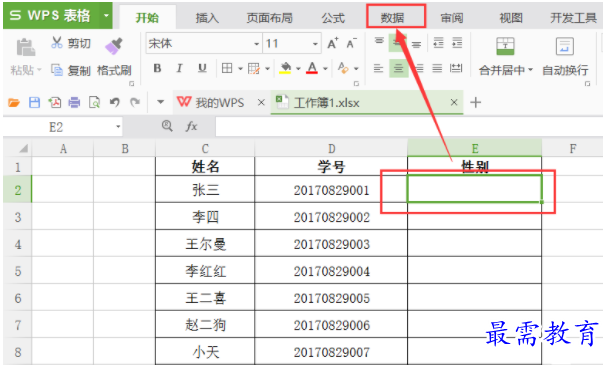
Task: Toggle underline formatting
Action: (x=202, y=69)
